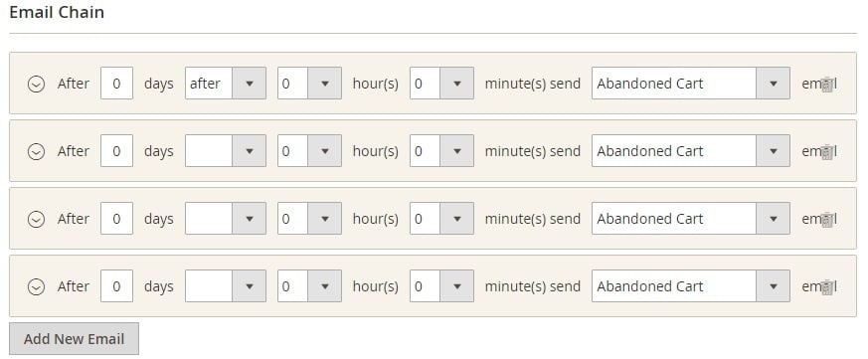Collapse the fourth email chain row
Screen dimensions: 868x359
(x=36, y=286)
